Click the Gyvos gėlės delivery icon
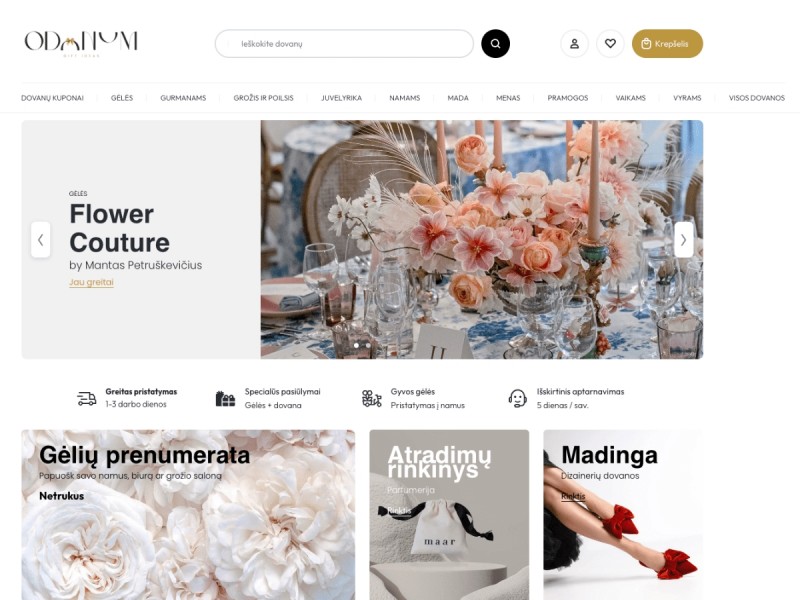 pos(371,398)
